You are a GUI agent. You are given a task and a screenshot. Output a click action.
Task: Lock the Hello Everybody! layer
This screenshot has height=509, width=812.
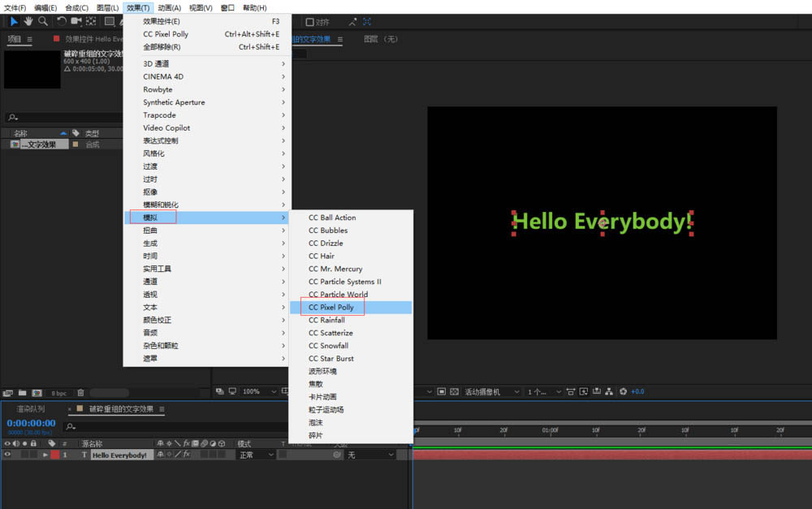34,454
